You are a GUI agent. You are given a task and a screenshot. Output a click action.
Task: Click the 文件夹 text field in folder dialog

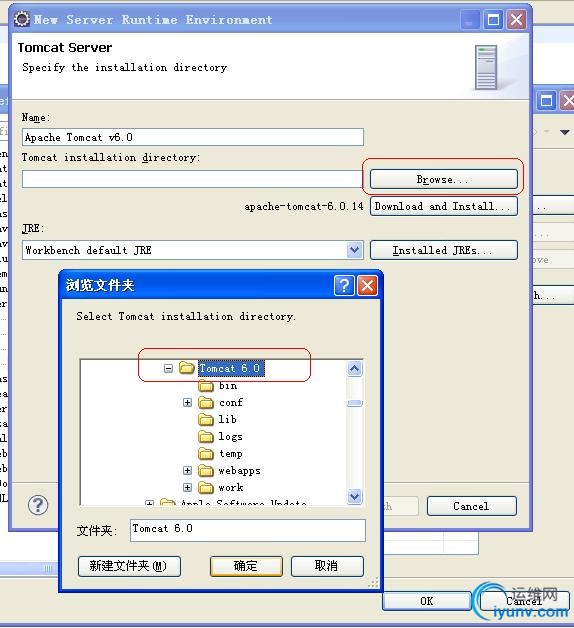(248, 530)
